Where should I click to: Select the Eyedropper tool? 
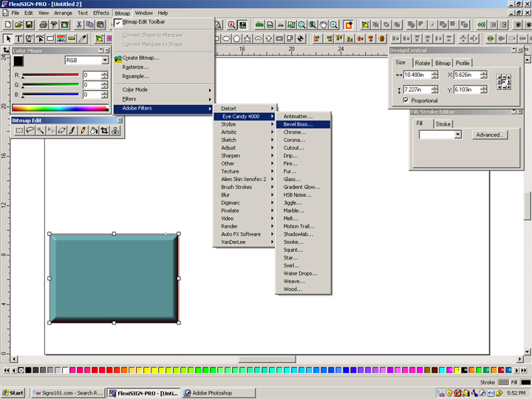(83, 38)
